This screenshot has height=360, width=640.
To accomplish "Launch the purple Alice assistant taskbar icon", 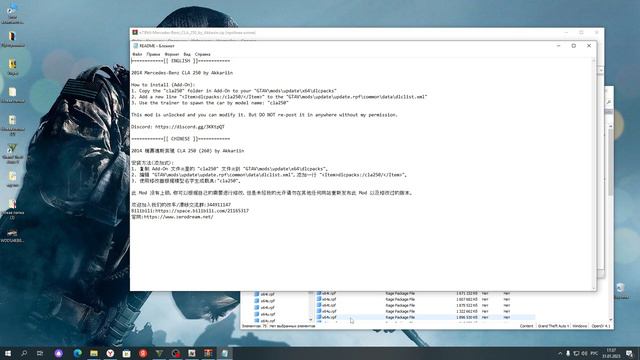I will click(x=59, y=353).
